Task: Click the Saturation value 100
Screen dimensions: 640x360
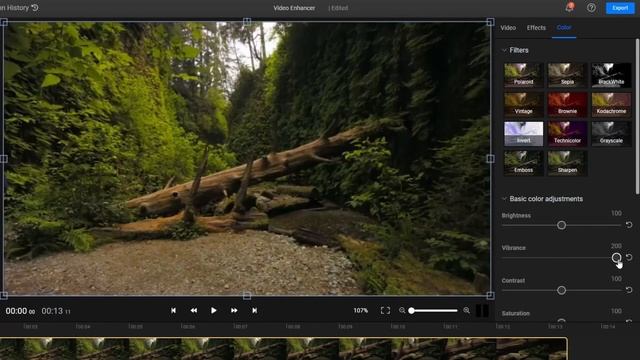Action: tap(616, 311)
